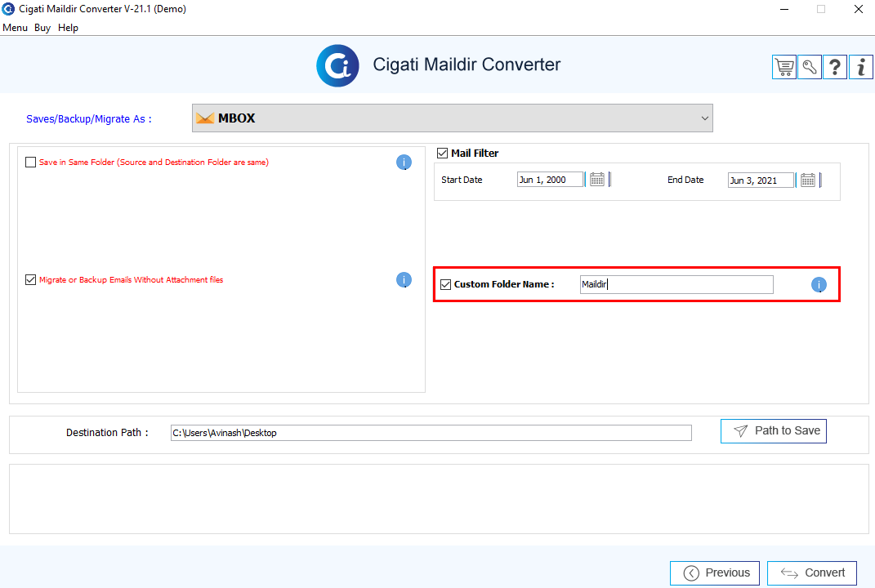Click the Custom Folder Name text field
Screen dimensions: 875x588
(x=677, y=284)
